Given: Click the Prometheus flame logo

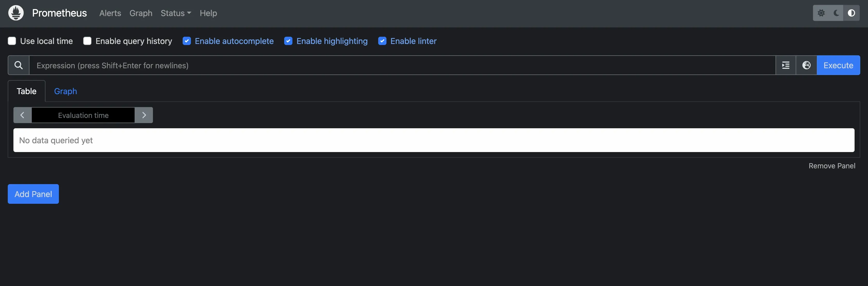Looking at the screenshot, I should click(16, 13).
